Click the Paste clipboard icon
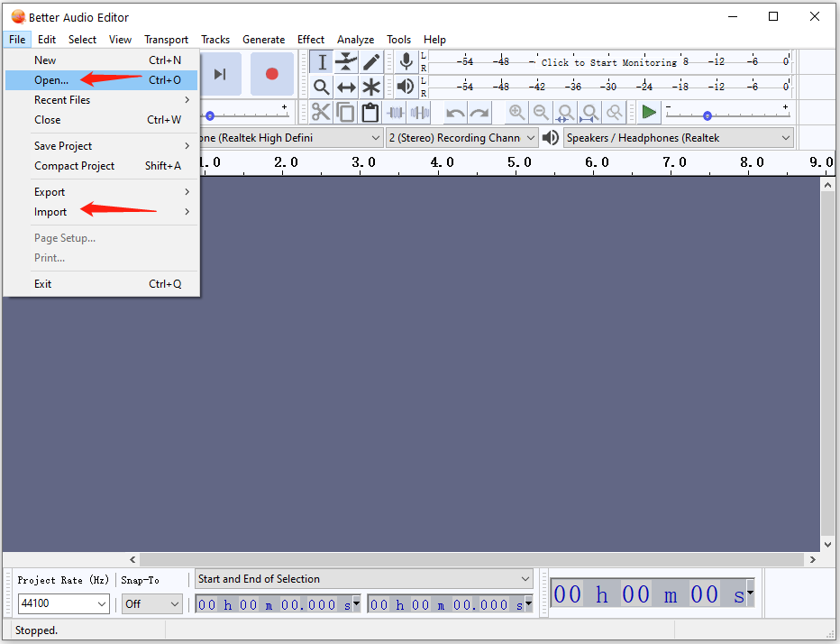This screenshot has width=840, height=644. 370,113
